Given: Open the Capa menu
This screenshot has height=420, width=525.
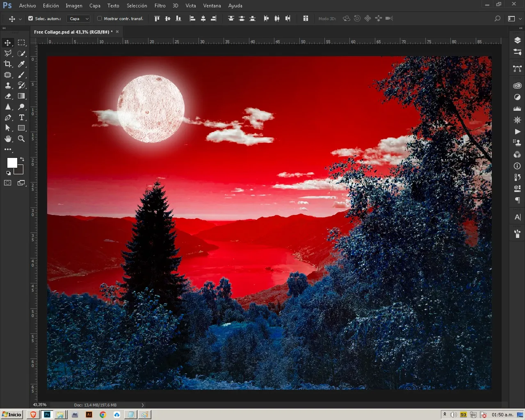Looking at the screenshot, I should 95,6.
